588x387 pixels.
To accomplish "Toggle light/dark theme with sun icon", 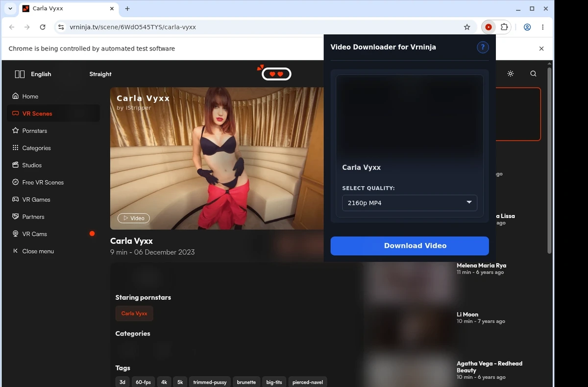I will pyautogui.click(x=511, y=74).
